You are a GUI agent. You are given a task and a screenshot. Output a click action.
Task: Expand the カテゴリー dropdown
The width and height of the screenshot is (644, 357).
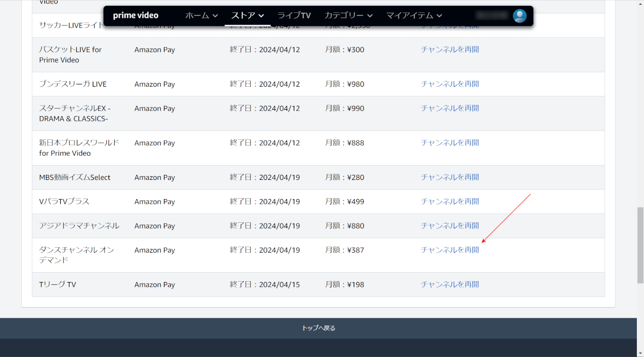click(348, 16)
